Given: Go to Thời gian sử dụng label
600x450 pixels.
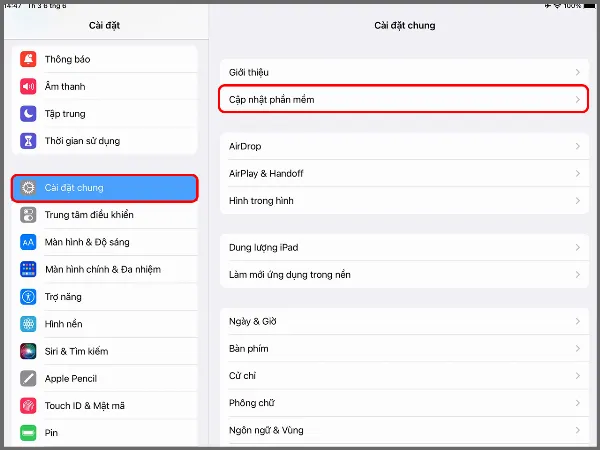Looking at the screenshot, I should tap(82, 141).
